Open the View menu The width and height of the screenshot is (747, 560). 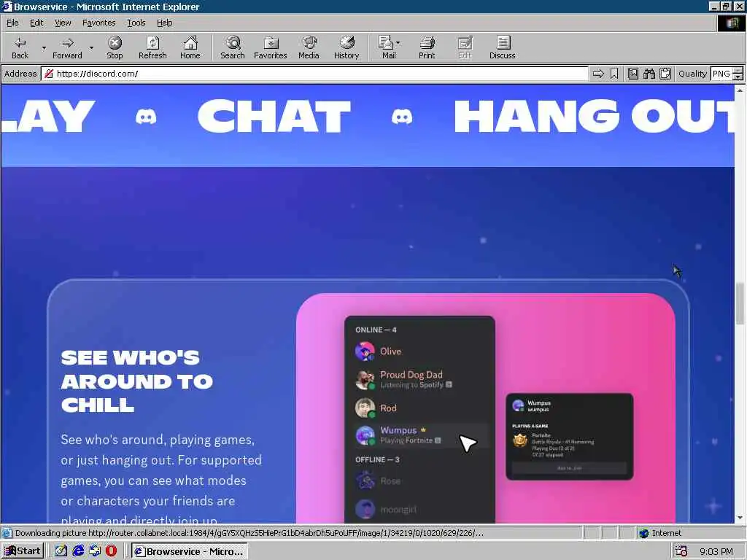63,23
